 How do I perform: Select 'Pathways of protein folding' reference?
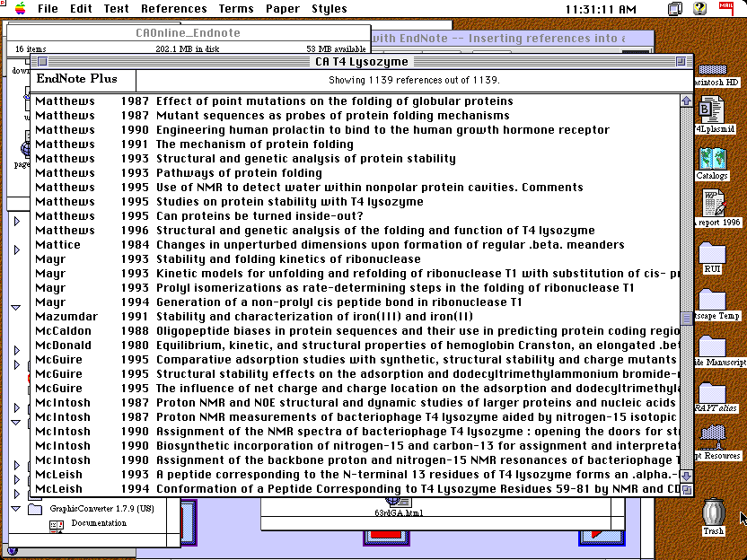click(x=355, y=173)
